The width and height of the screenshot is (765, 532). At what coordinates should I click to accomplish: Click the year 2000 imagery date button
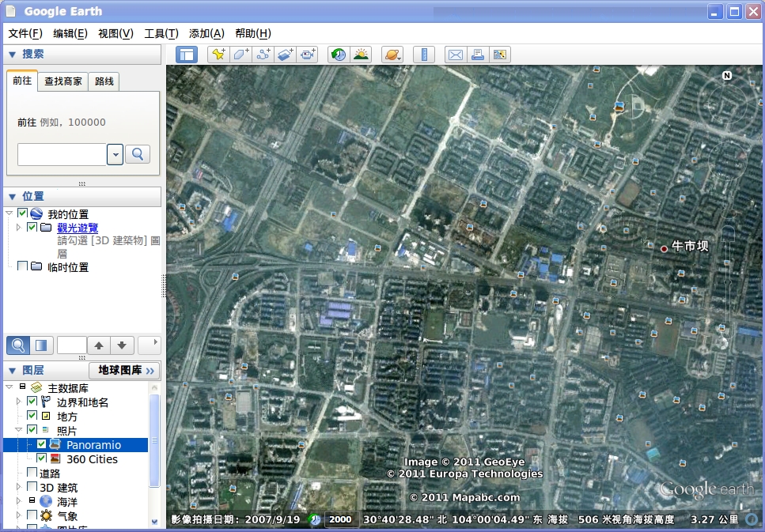[340, 519]
